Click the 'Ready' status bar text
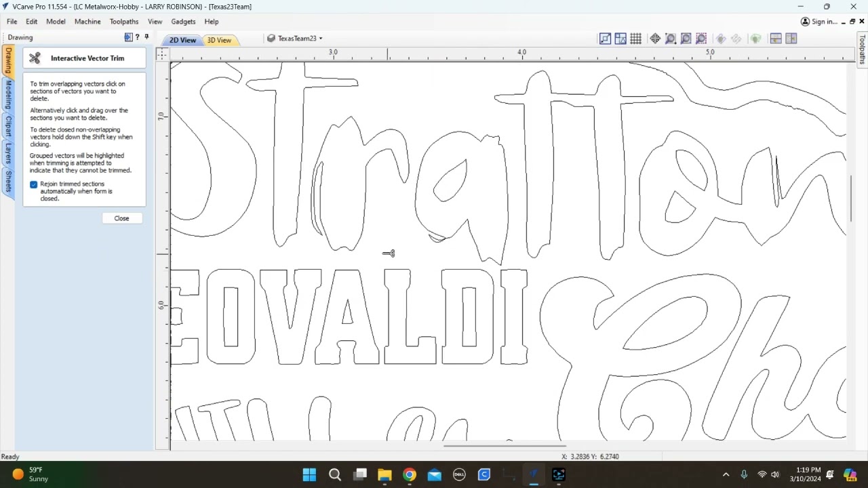 (x=10, y=457)
